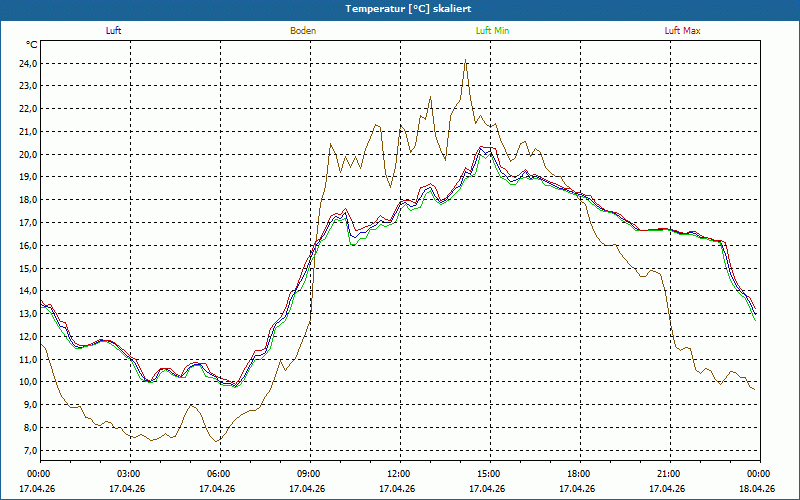Click the 17.04.26 date under 03:00
Viewport: 800px width, 500px height.
click(x=127, y=489)
